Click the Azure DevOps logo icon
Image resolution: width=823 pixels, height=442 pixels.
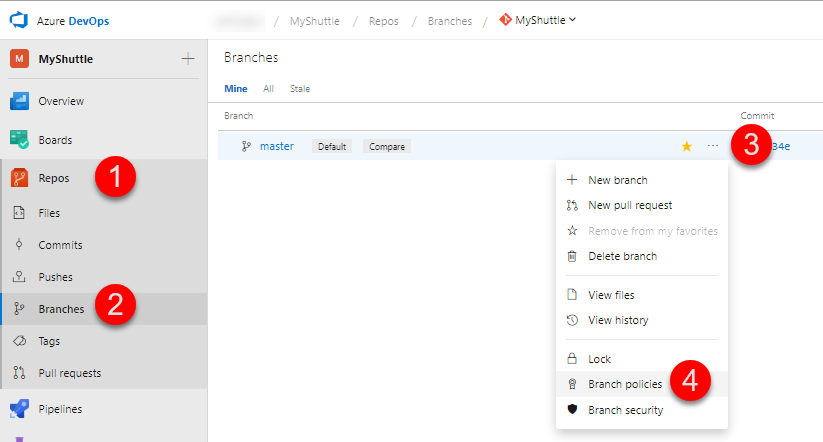pyautogui.click(x=18, y=20)
